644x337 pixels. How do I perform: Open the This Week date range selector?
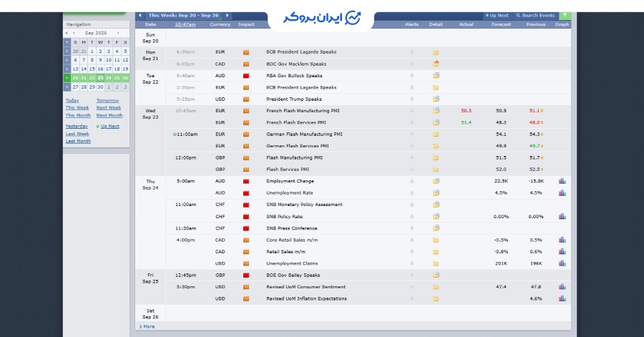[x=184, y=16]
